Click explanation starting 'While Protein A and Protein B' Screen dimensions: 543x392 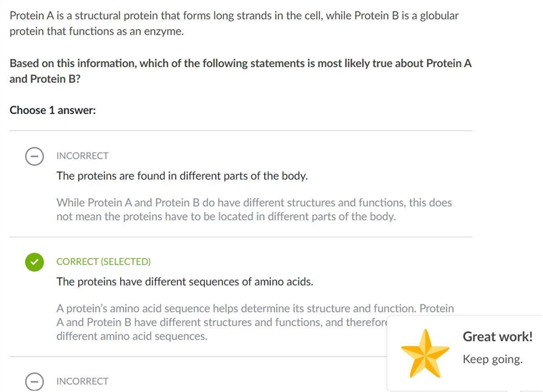pos(254,210)
